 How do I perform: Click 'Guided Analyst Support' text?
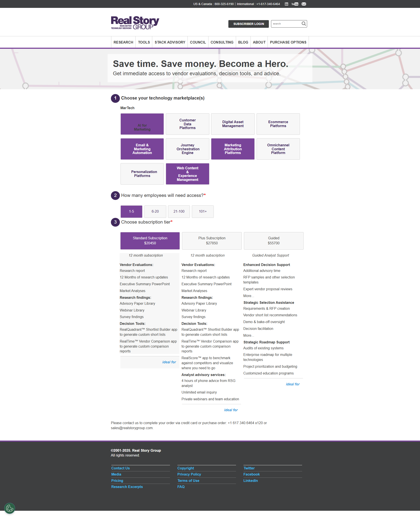(x=270, y=255)
